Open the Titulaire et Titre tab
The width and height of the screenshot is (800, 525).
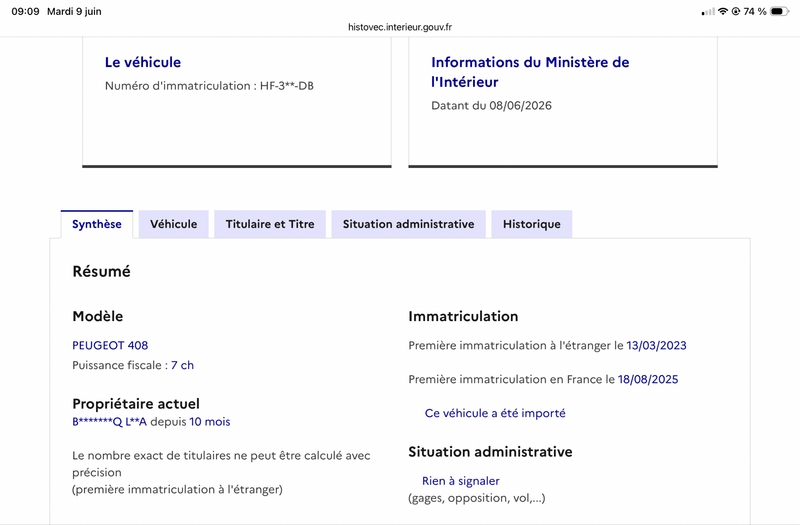[270, 224]
